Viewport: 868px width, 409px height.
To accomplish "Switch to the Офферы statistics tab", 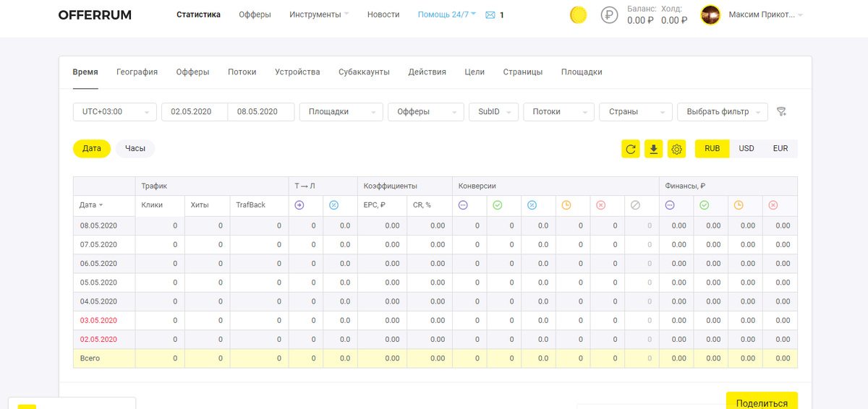I will [x=192, y=72].
